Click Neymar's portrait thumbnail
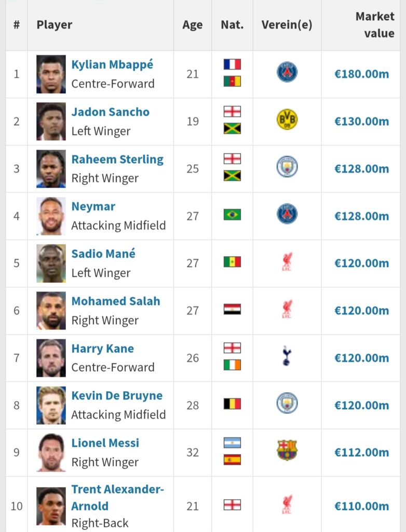 51,216
